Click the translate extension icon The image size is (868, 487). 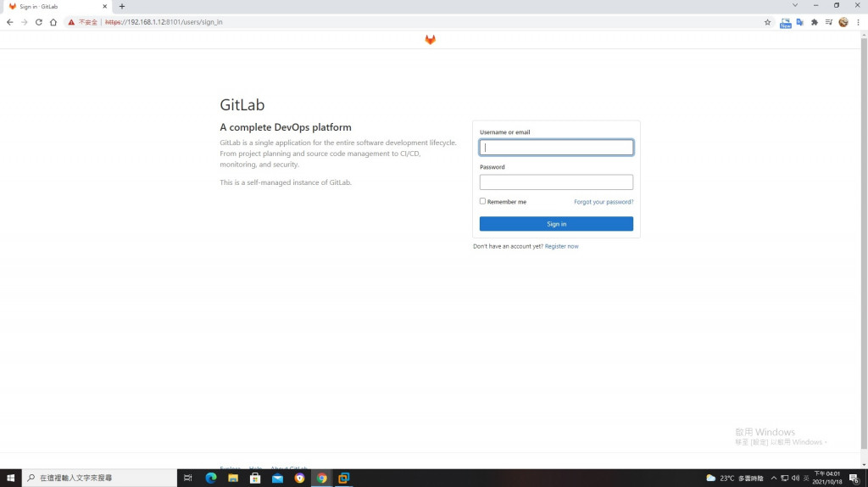pos(800,22)
